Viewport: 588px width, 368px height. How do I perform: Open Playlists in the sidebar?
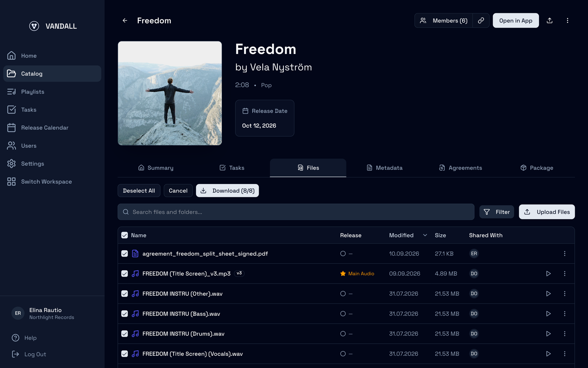[x=52, y=92]
